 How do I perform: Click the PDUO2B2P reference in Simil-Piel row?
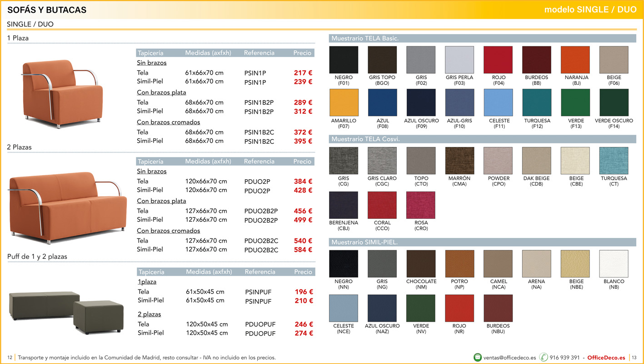pyautogui.click(x=261, y=220)
